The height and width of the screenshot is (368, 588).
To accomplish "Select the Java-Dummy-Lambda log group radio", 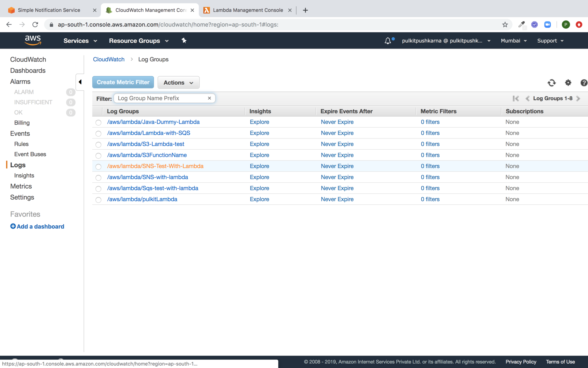I will click(98, 122).
